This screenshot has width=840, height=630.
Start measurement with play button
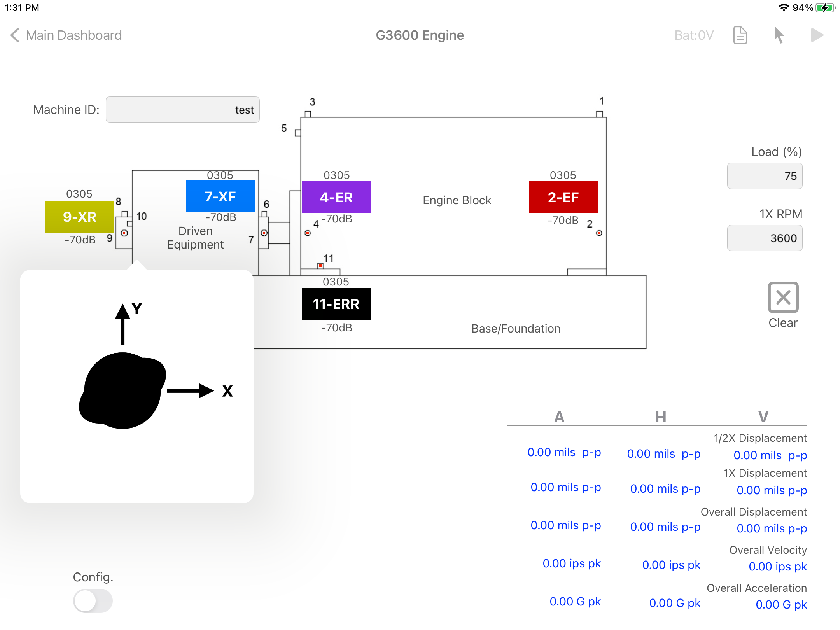pyautogui.click(x=817, y=35)
